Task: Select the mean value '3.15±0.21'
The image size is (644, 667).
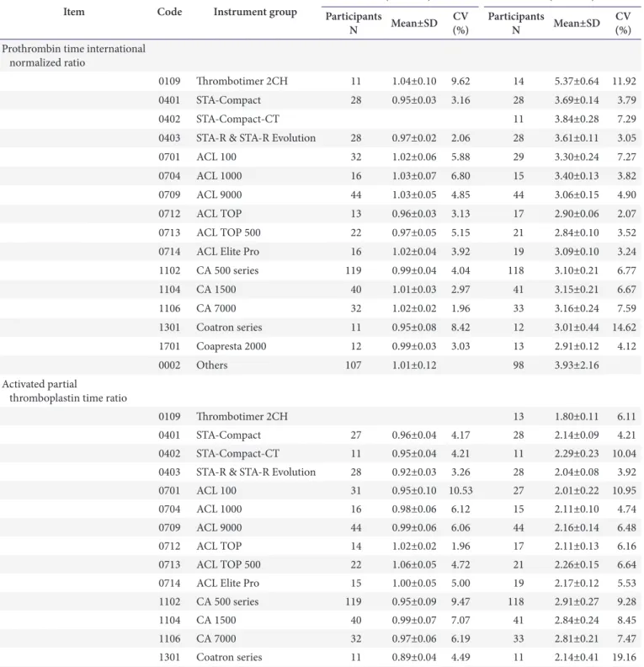Action: [x=577, y=289]
